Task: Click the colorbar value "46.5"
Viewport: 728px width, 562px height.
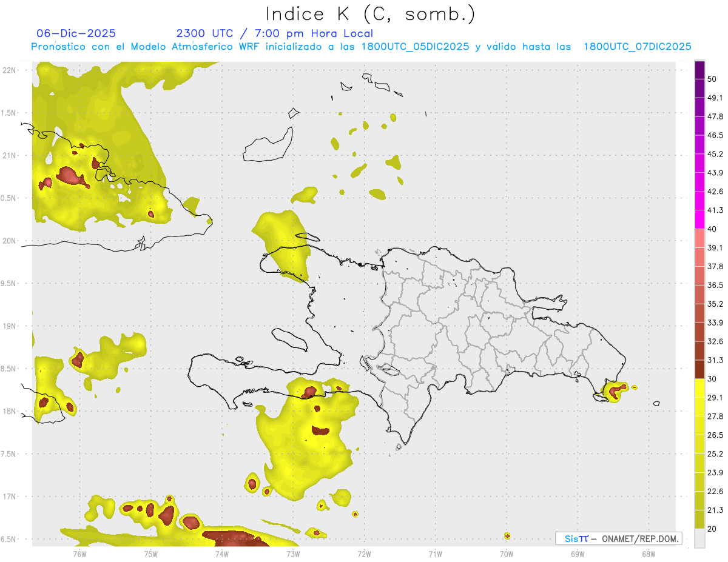Action: [715, 135]
